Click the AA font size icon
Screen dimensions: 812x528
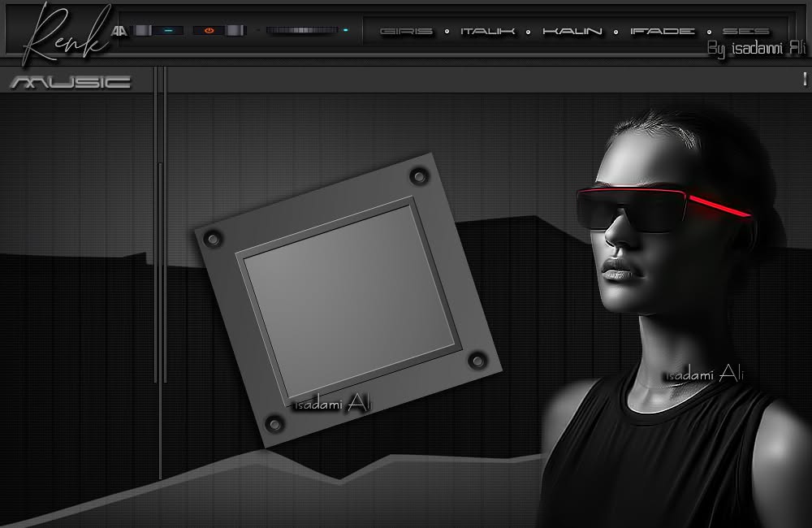click(x=119, y=31)
